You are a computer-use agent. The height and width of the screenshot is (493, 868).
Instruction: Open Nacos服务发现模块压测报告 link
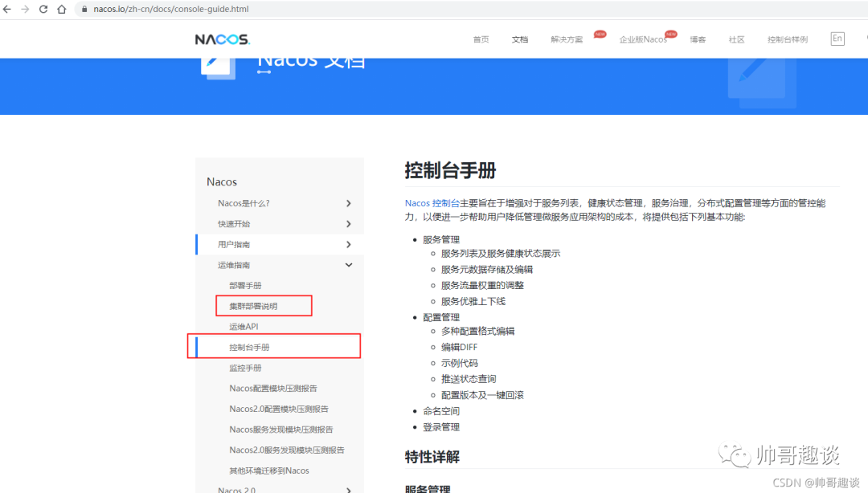pos(281,430)
